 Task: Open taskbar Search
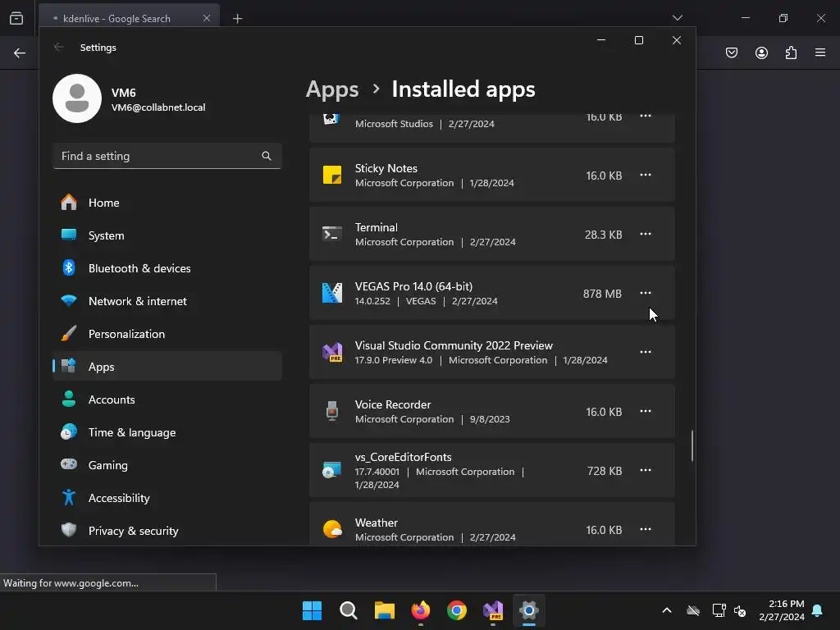click(348, 610)
